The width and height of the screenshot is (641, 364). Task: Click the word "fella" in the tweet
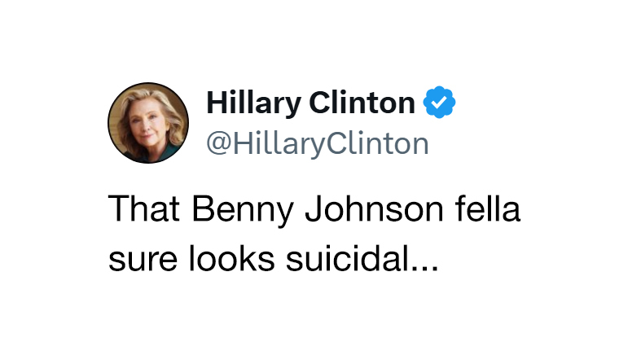tap(488, 209)
